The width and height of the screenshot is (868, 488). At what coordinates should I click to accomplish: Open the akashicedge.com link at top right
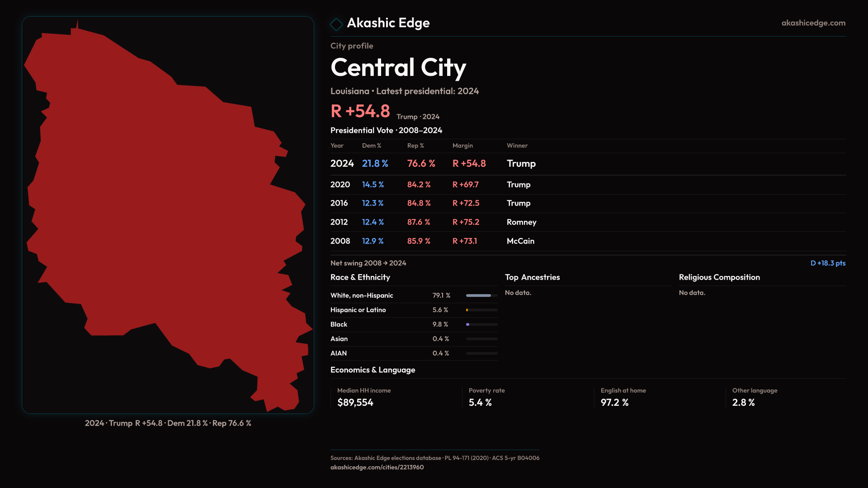[813, 23]
